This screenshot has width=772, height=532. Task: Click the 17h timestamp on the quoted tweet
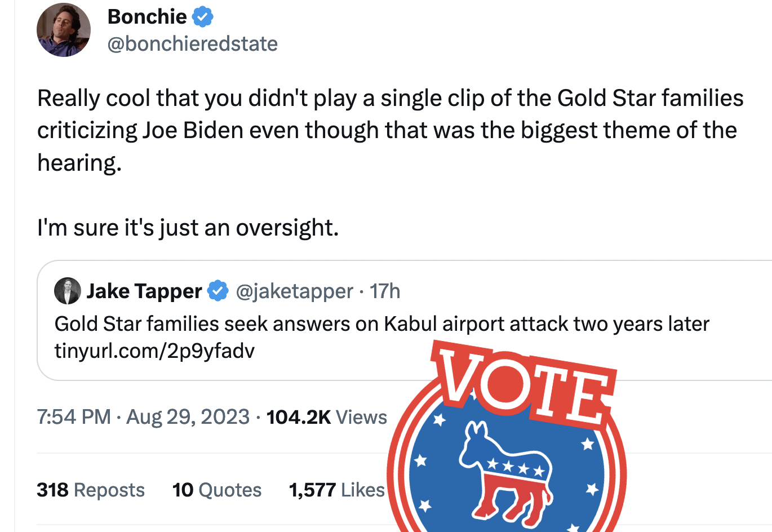[385, 291]
